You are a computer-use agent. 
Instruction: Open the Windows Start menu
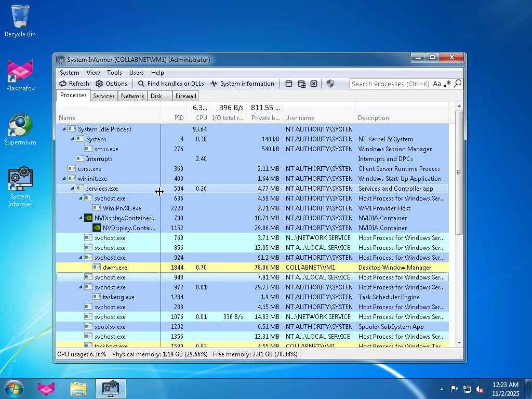click(14, 389)
